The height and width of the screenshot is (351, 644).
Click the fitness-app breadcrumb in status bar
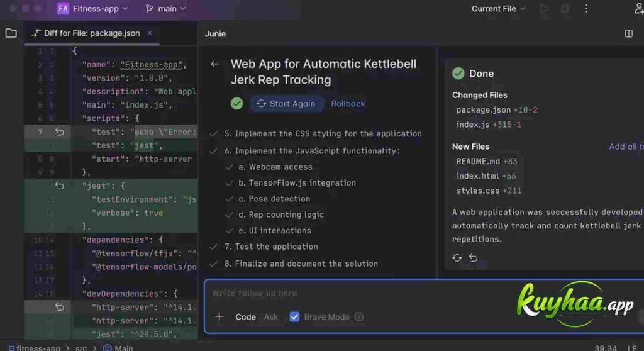point(35,348)
